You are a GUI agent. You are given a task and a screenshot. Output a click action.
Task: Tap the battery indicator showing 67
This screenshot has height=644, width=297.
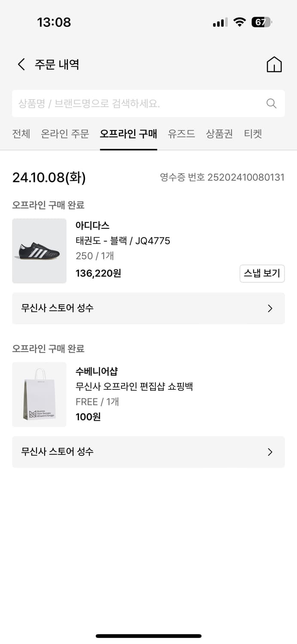(x=262, y=22)
